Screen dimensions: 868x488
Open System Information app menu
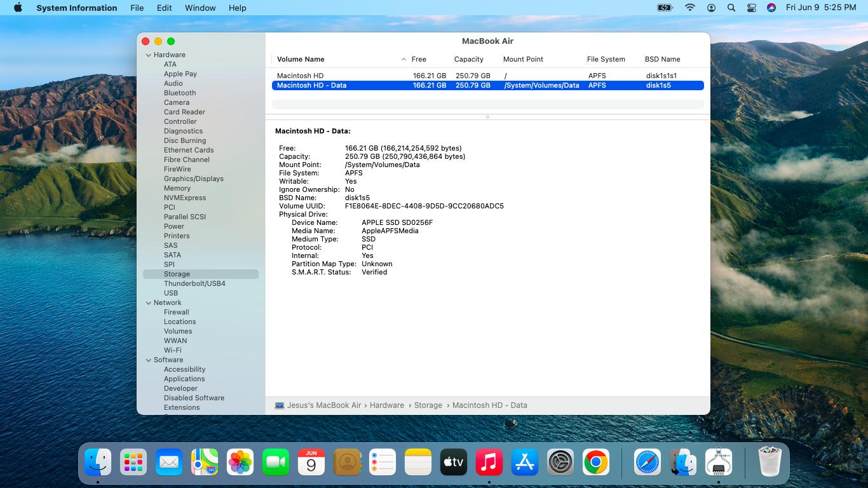[x=76, y=8]
